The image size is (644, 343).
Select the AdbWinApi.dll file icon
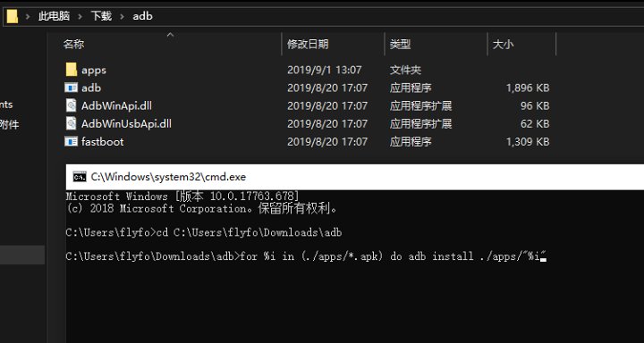(71, 105)
